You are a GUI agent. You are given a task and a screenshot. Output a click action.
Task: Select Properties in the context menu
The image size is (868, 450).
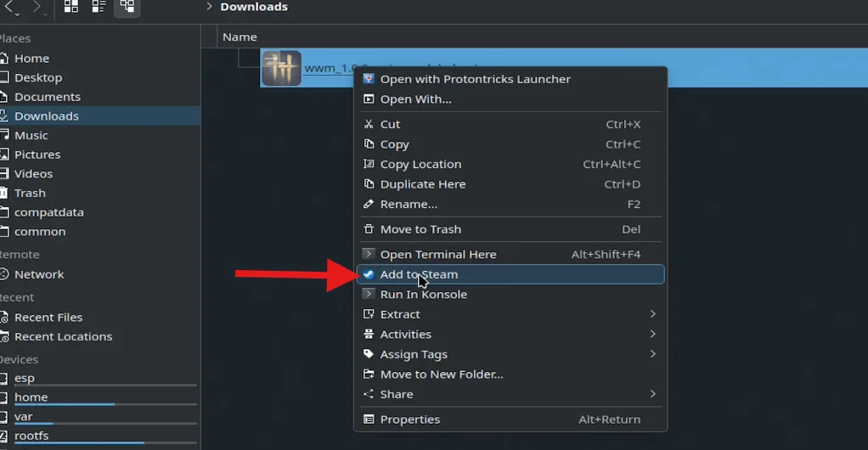click(x=409, y=419)
